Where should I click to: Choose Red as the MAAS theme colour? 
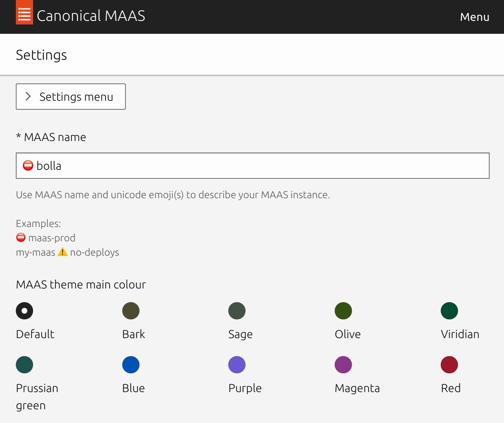point(449,364)
